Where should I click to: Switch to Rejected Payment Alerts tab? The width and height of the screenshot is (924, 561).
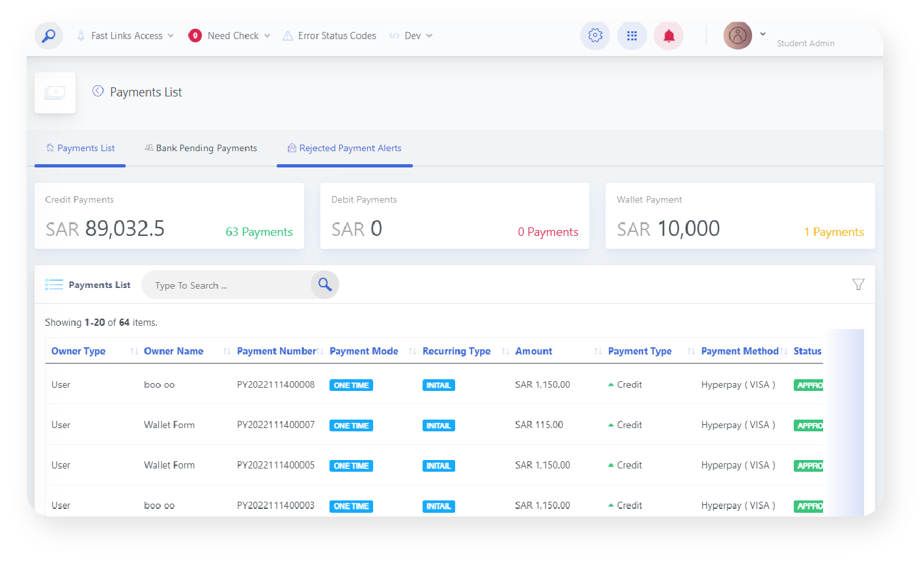coord(344,148)
